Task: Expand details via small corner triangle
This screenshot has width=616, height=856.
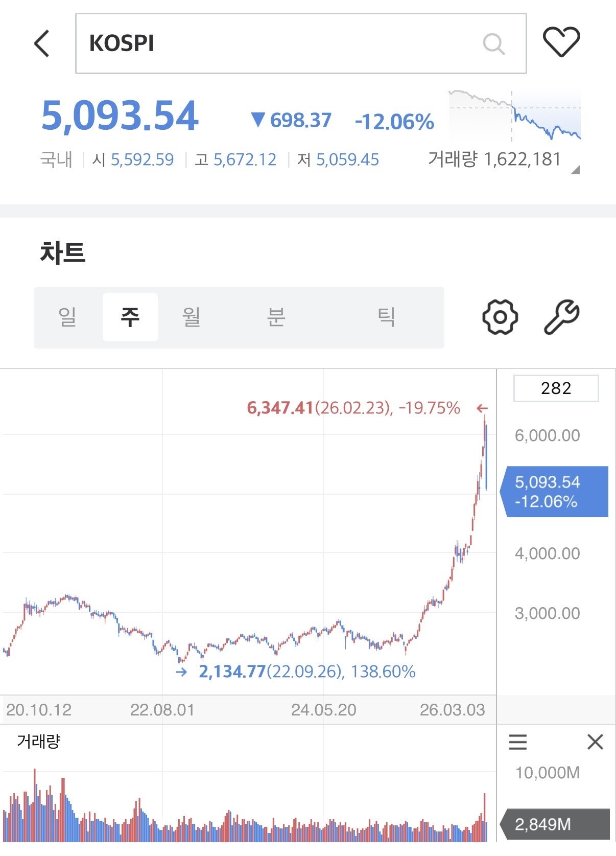Action: click(x=575, y=170)
